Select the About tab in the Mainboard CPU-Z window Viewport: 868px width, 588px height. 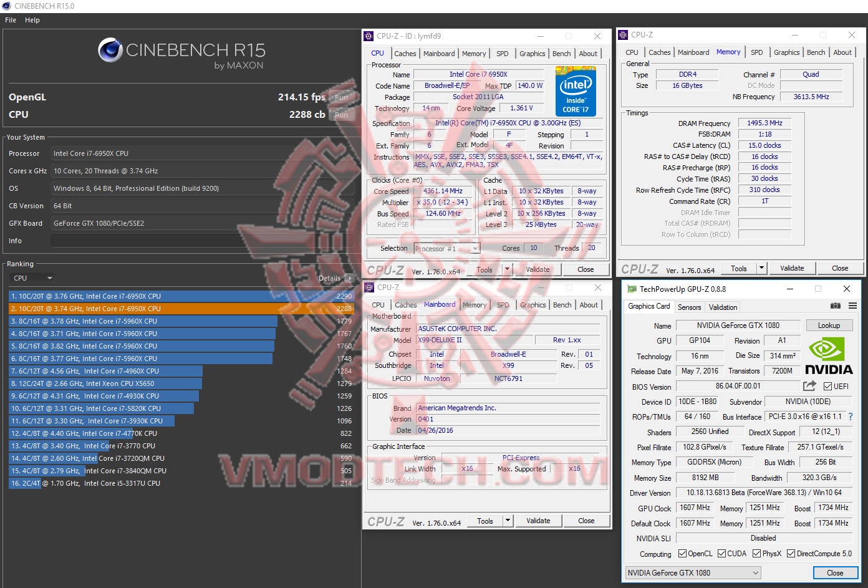click(x=589, y=305)
